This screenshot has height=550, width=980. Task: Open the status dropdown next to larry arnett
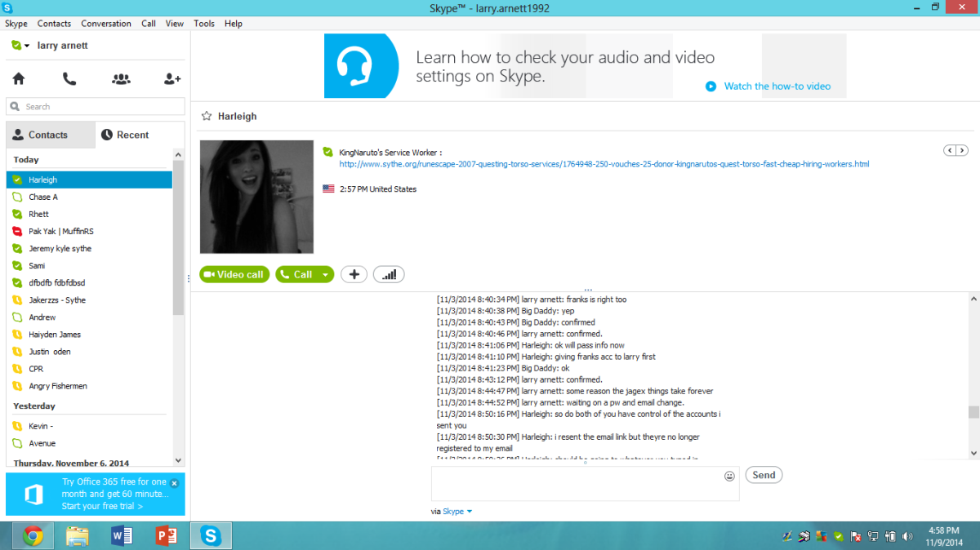(x=27, y=46)
